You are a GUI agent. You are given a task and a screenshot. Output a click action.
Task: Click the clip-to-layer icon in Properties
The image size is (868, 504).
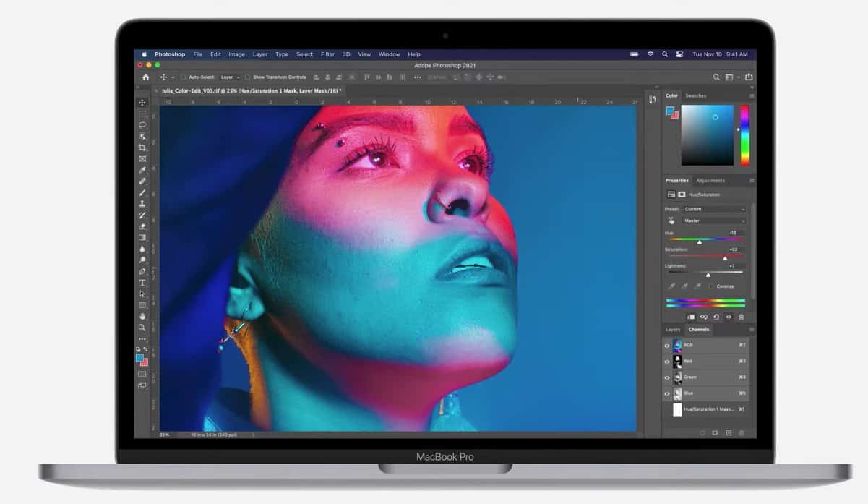pos(691,317)
